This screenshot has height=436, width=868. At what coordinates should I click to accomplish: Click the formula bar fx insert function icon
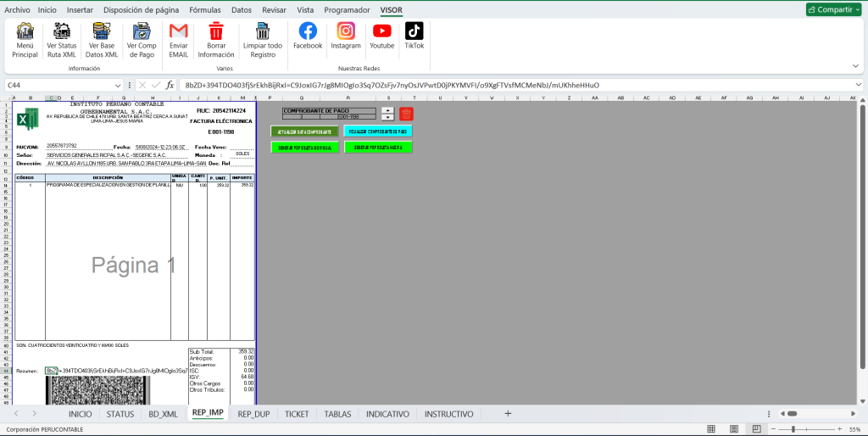pos(170,86)
